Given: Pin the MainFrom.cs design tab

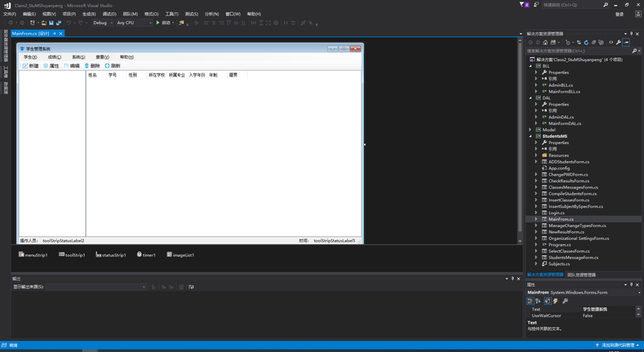Looking at the screenshot, I should coord(54,34).
